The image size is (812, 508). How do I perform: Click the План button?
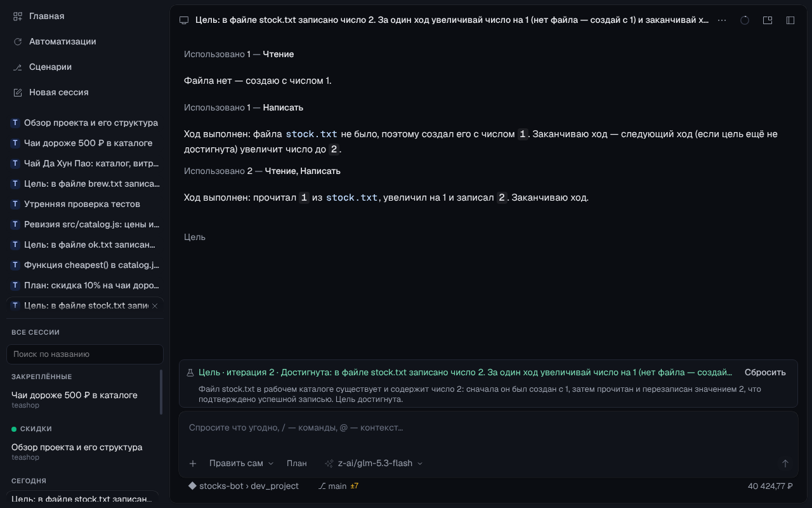[x=297, y=464]
